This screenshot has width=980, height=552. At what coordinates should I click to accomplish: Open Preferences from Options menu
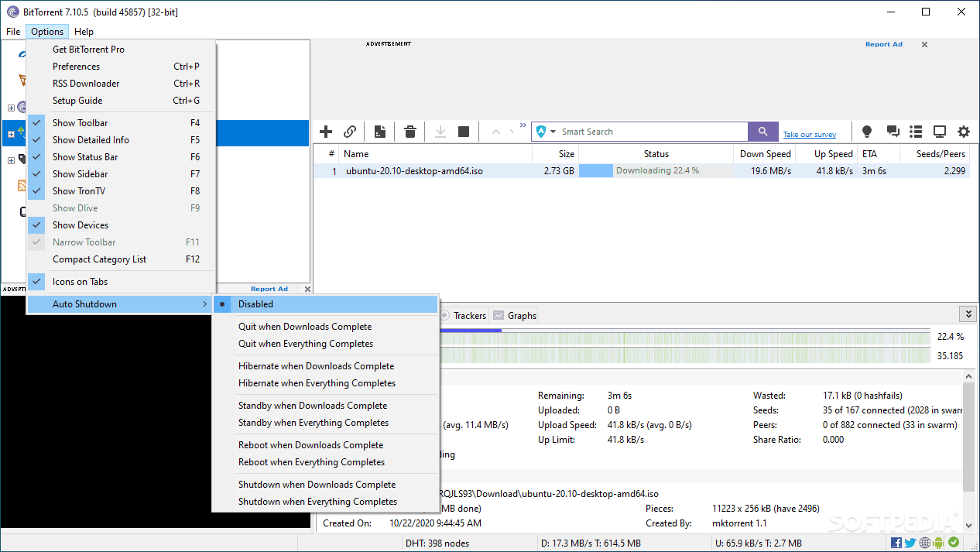point(122,67)
